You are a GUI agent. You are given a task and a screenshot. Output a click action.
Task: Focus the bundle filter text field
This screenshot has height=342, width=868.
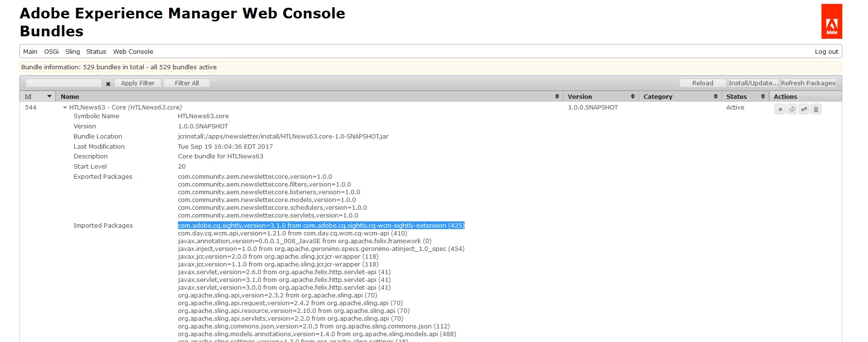click(x=64, y=83)
